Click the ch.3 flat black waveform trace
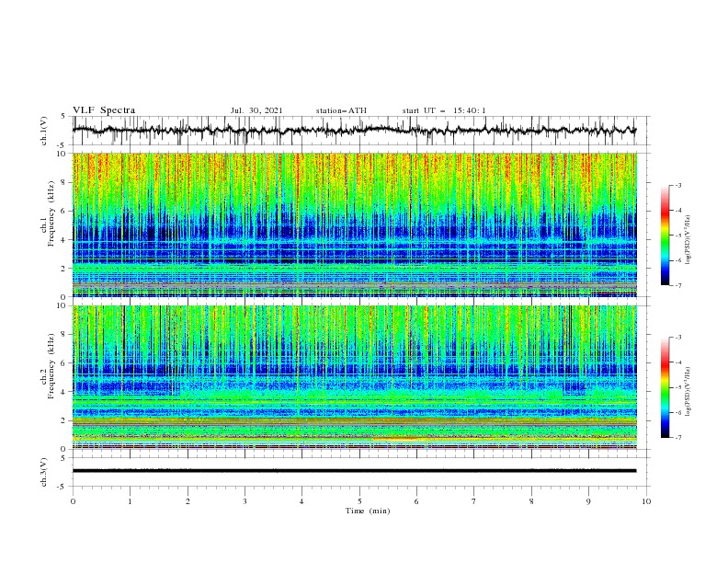Viewport: 728px width, 563px height. [x=354, y=471]
